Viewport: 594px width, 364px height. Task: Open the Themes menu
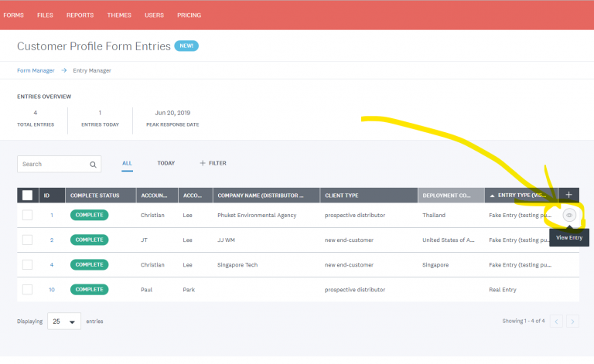[x=119, y=15]
